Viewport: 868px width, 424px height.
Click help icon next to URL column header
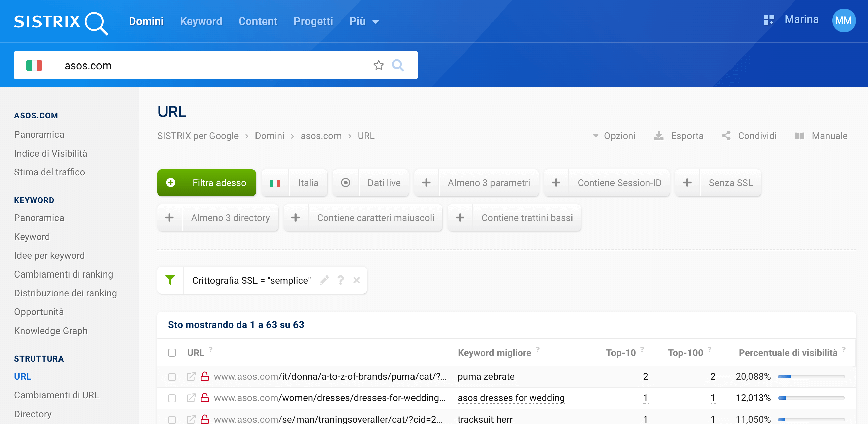pos(210,349)
